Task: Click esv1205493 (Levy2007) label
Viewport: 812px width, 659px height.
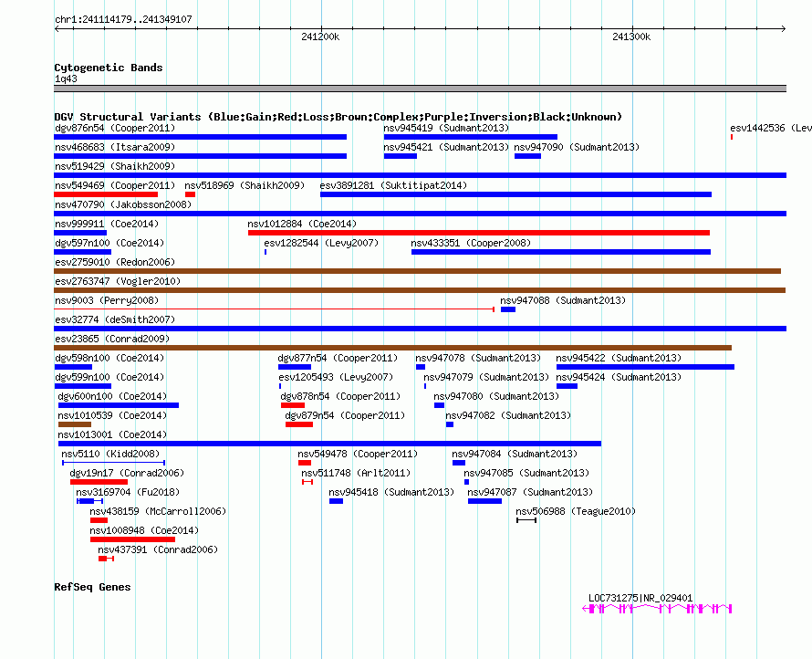Action: pyautogui.click(x=336, y=377)
